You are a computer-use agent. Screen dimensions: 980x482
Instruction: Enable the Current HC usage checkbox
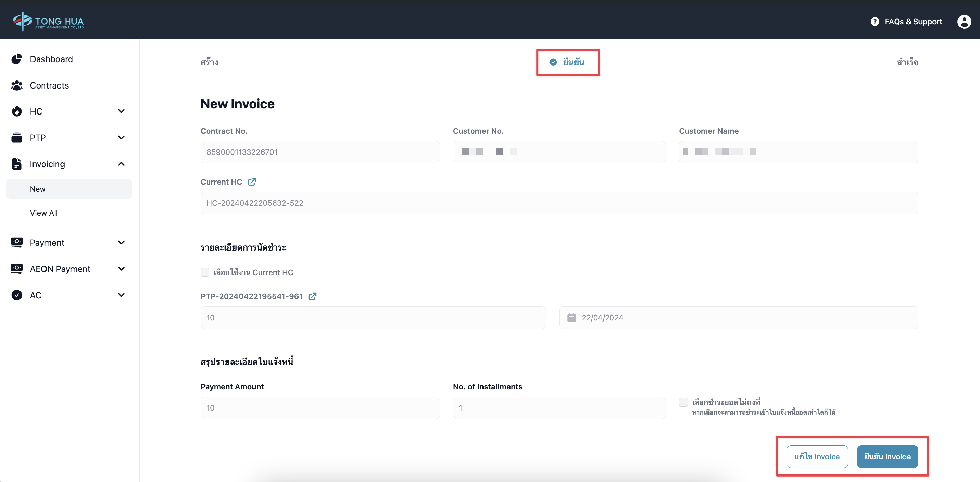coord(205,272)
